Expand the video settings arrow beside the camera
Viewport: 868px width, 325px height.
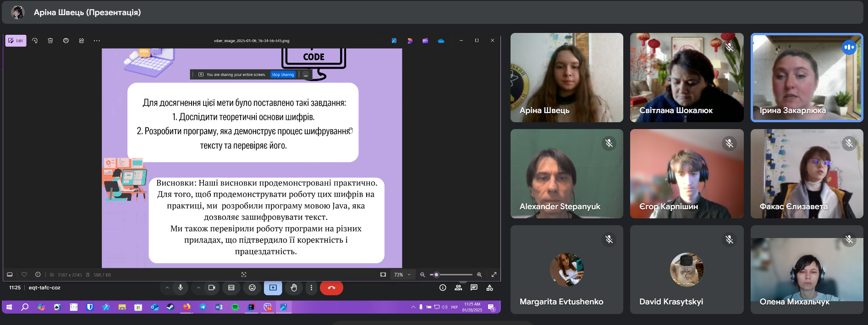198,287
